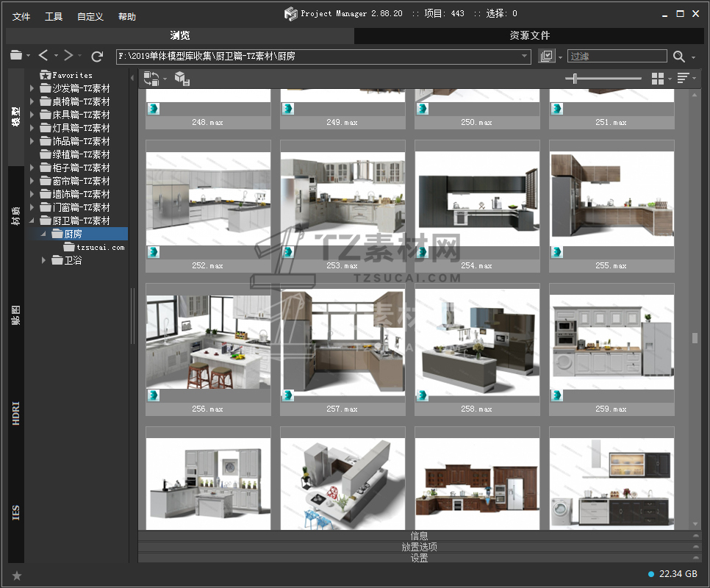Open the file replace/convert tool icon
The height and width of the screenshot is (588, 710).
(151, 79)
